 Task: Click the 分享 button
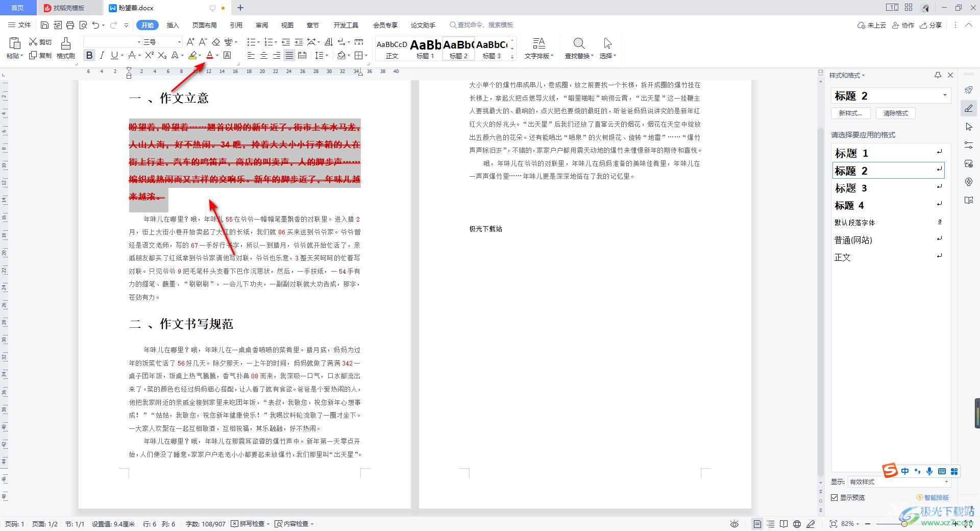(x=930, y=25)
